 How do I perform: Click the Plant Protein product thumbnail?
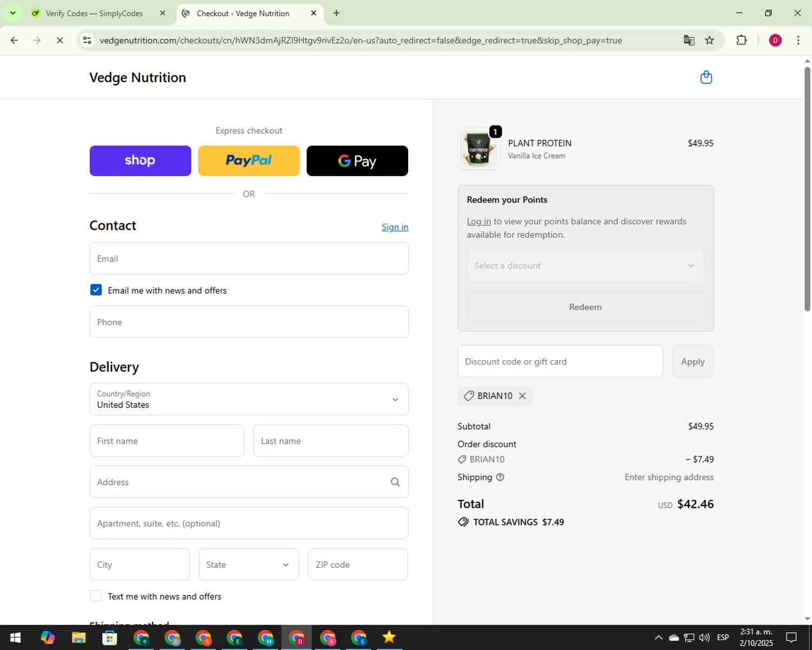pos(479,149)
